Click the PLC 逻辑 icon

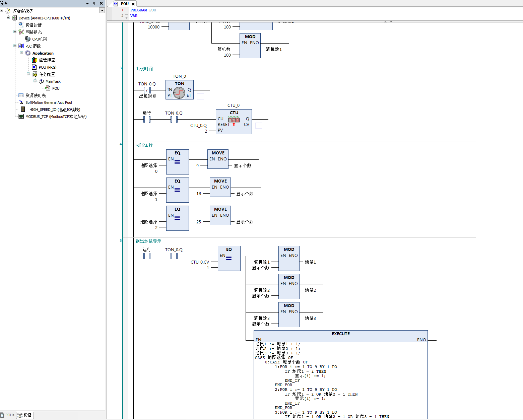tap(21, 46)
